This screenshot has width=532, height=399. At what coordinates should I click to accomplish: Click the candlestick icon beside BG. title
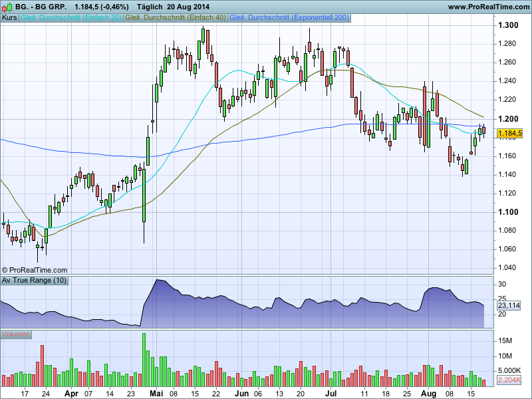(7, 7)
